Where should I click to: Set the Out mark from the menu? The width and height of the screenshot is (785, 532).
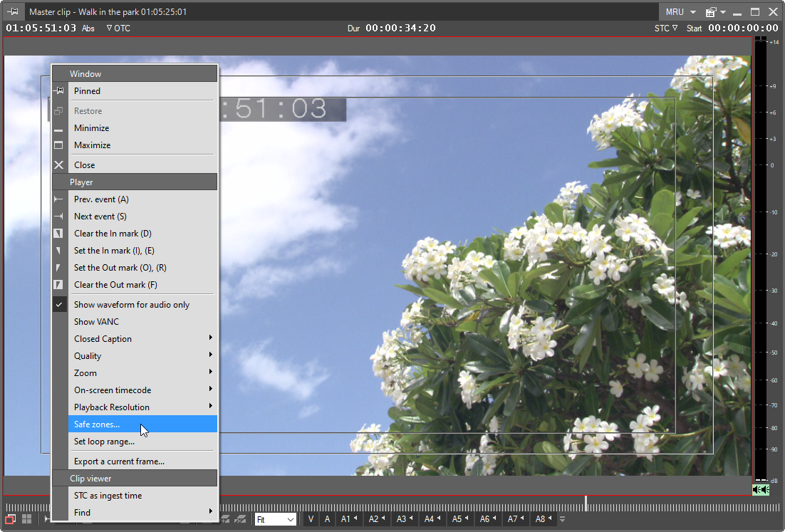120,268
